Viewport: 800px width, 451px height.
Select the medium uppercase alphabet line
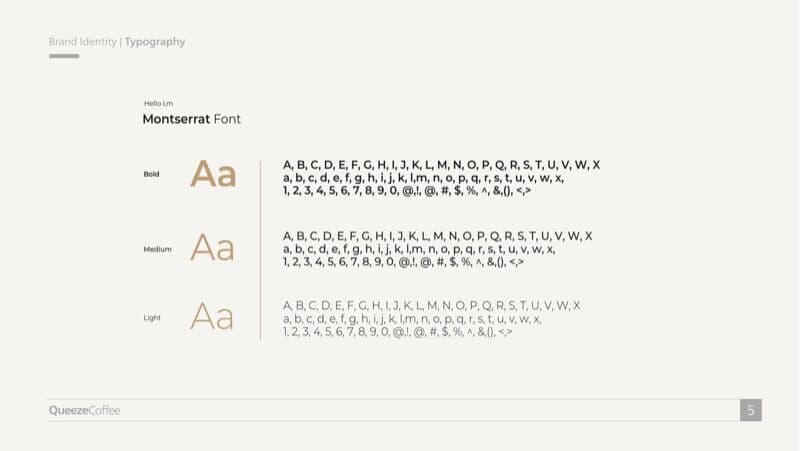tap(437, 236)
